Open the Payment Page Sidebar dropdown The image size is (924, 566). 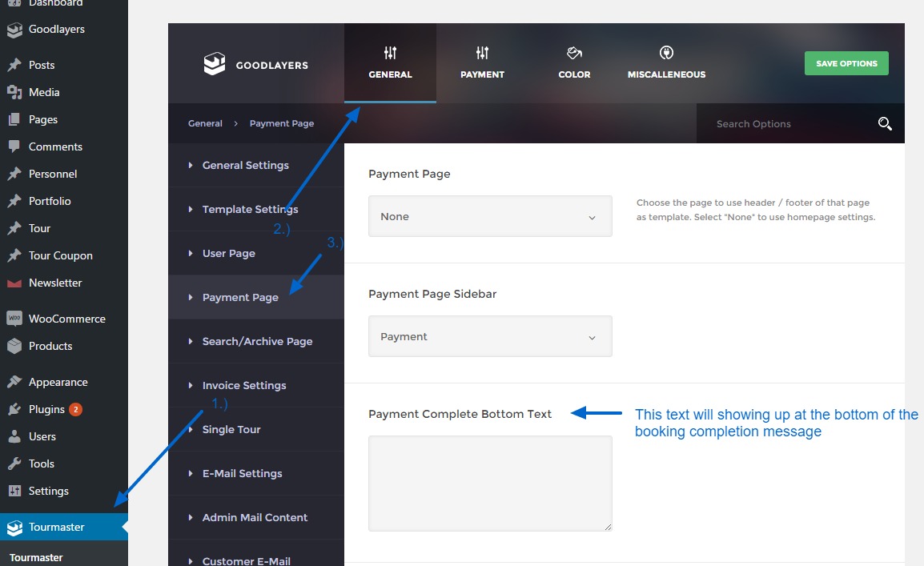click(490, 336)
